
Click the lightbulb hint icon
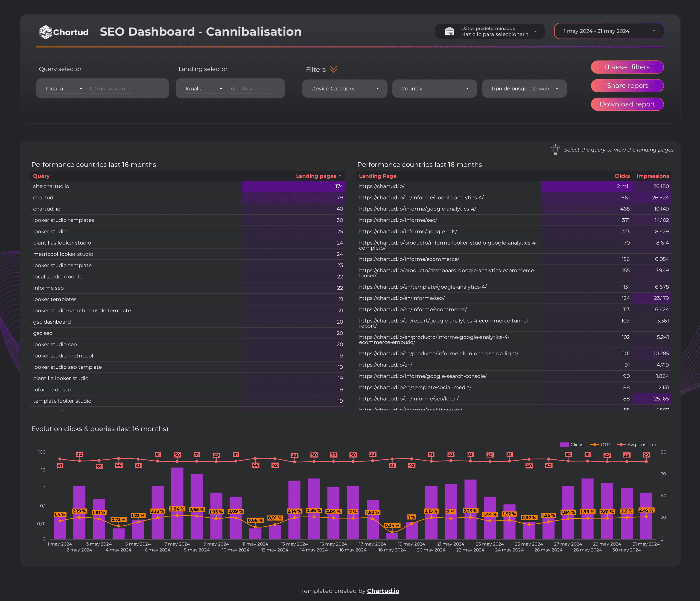click(x=555, y=150)
